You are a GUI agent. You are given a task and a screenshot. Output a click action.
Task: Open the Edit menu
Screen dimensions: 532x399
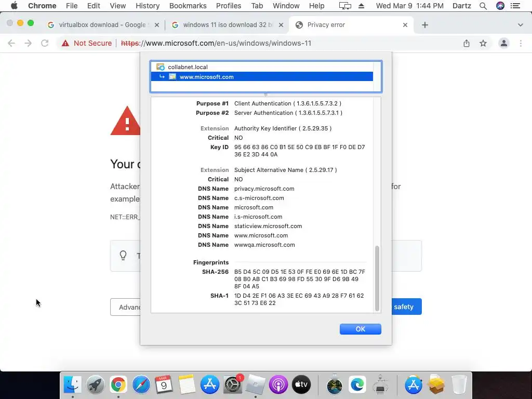(94, 6)
